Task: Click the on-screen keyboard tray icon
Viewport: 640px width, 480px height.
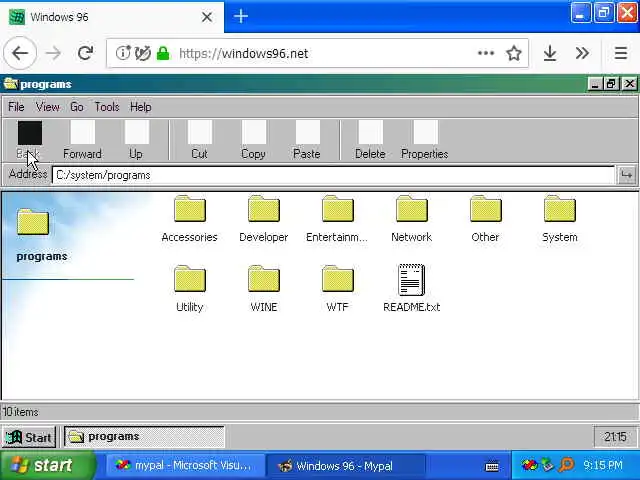Action: (x=492, y=466)
